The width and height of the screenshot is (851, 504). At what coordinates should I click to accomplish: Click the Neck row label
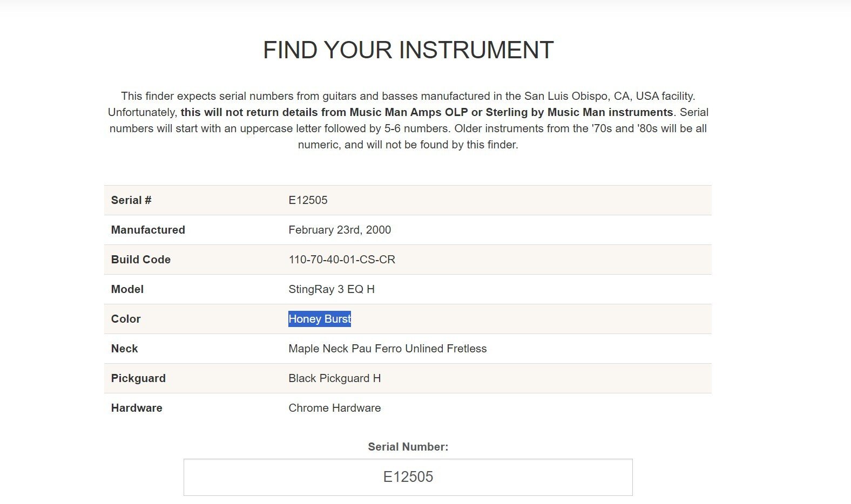pos(125,349)
